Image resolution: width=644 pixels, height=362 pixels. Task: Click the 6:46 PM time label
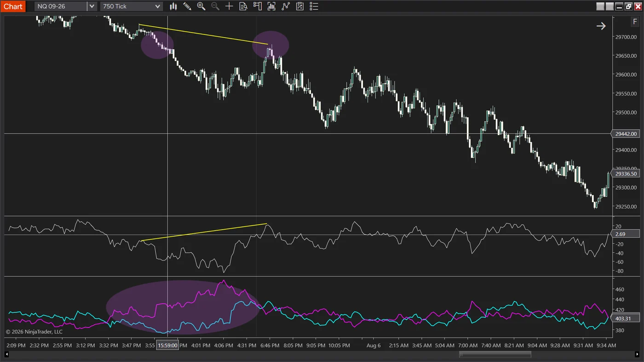coord(270,345)
